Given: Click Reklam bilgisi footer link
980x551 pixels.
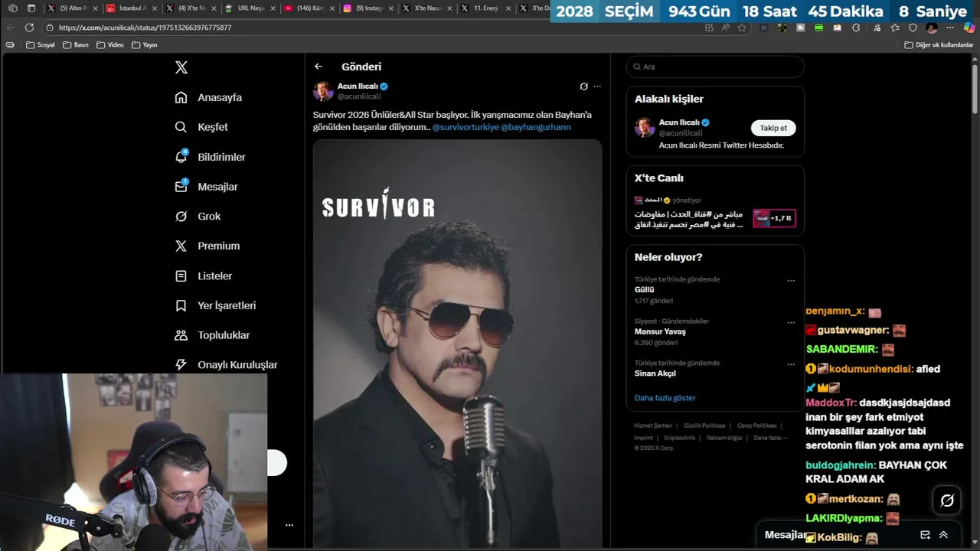Looking at the screenshot, I should pos(724,438).
